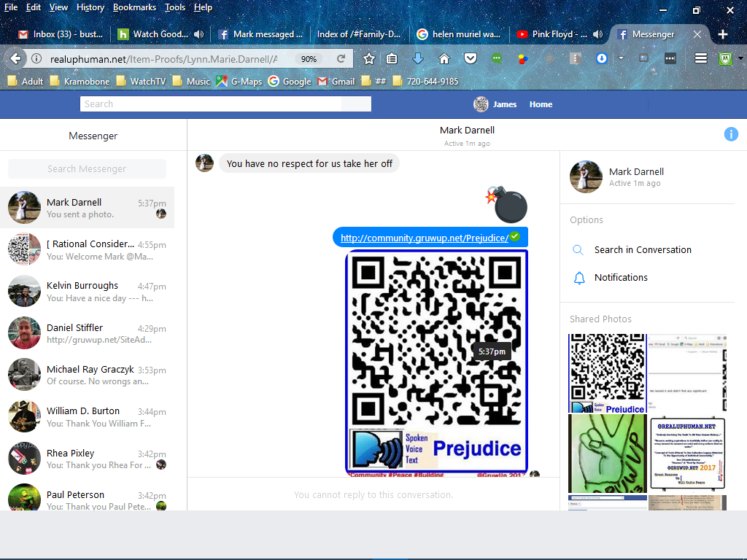
Task: Save page with the Pocket icon
Action: (x=471, y=58)
